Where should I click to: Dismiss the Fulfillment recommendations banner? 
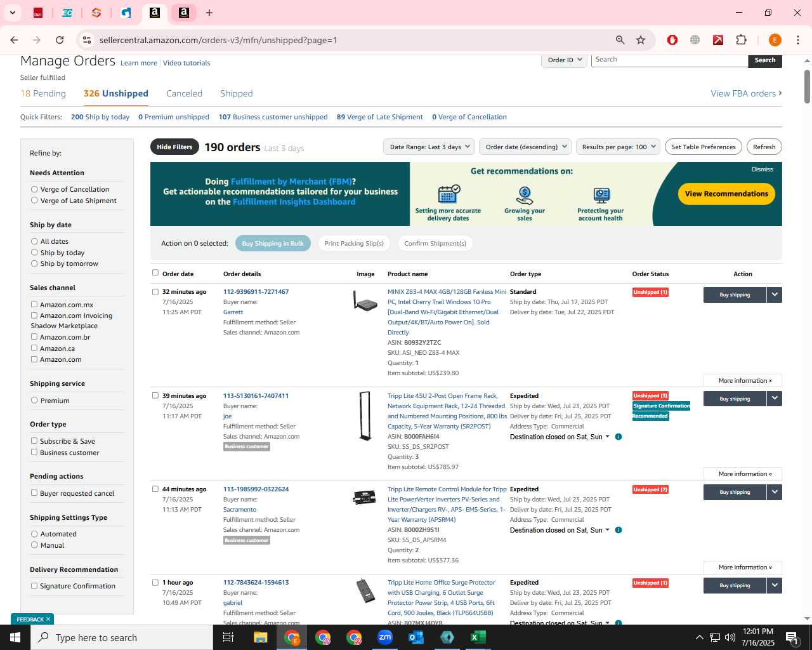[x=762, y=169]
